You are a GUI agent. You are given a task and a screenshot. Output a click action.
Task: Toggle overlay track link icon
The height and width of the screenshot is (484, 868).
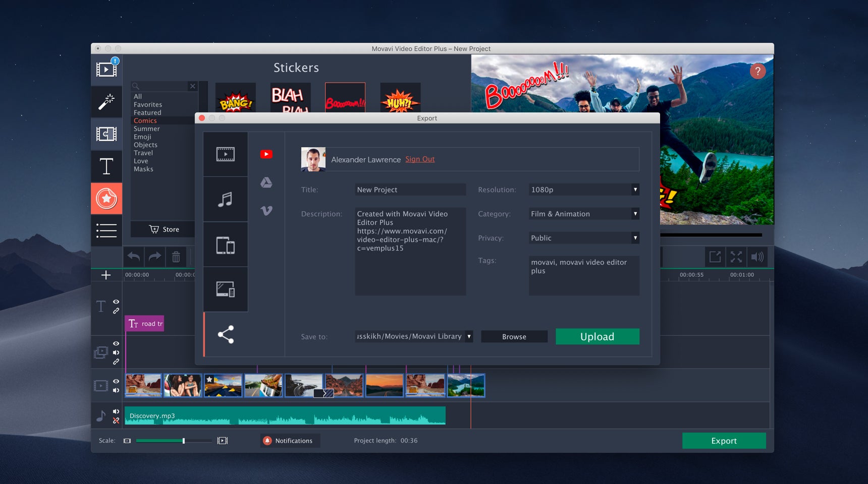click(x=116, y=361)
